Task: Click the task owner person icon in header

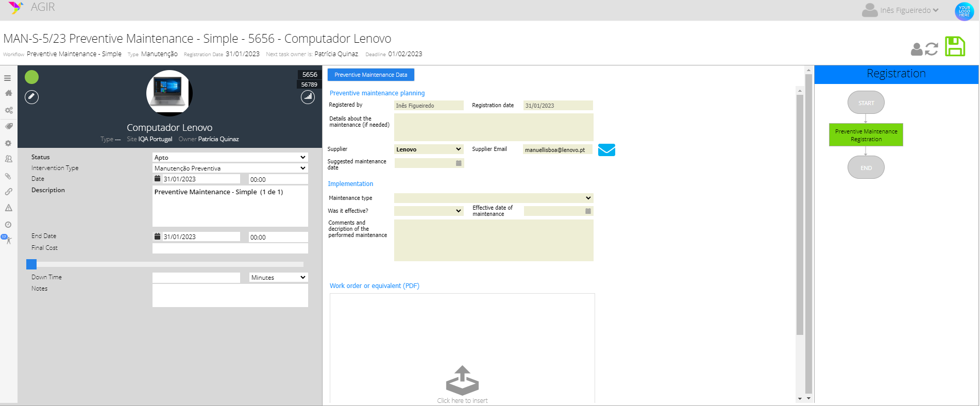Action: [x=917, y=49]
